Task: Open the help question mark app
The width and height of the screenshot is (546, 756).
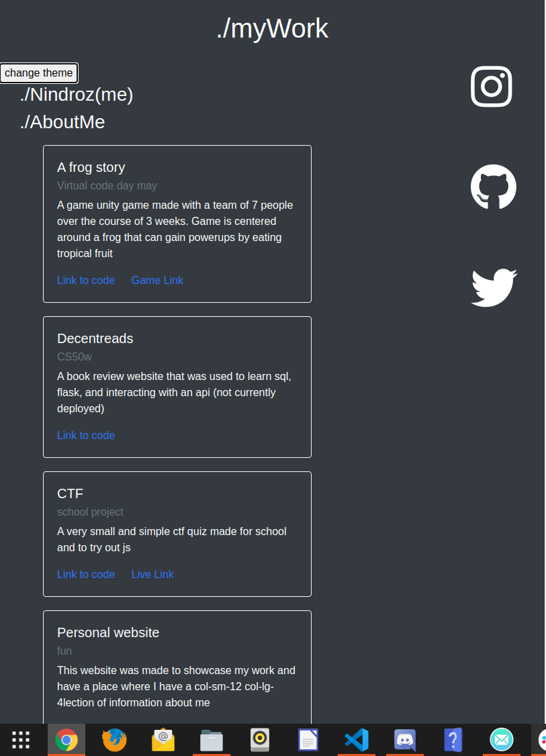Action: click(x=453, y=740)
